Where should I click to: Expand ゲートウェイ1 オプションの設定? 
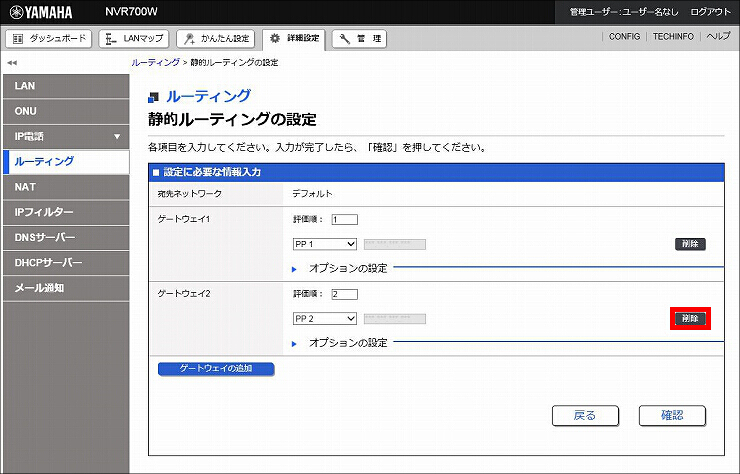pos(340,269)
